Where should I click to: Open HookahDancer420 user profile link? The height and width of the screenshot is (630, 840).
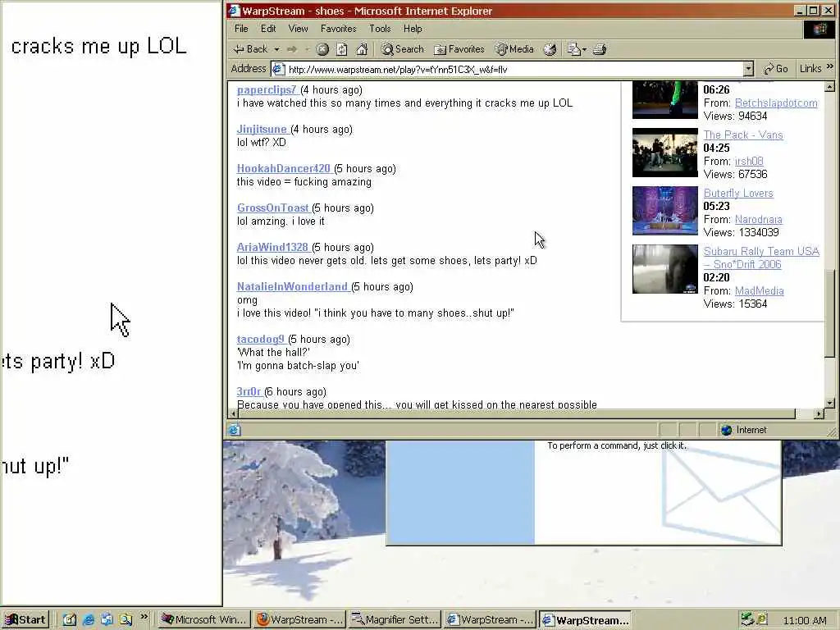(x=283, y=169)
